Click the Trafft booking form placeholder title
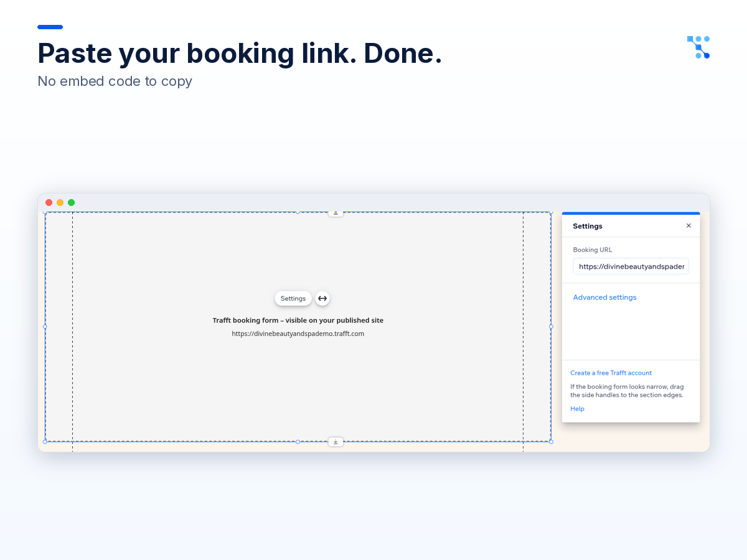 [x=298, y=320]
